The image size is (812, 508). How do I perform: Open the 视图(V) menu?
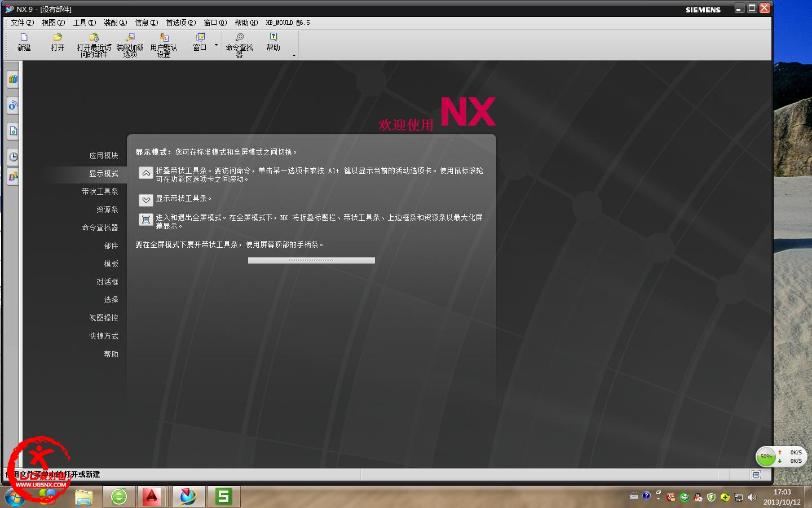coord(54,23)
